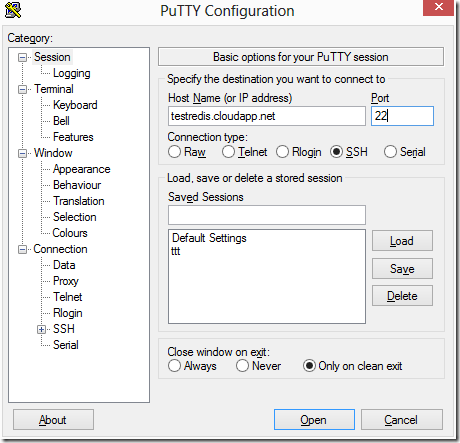The height and width of the screenshot is (443, 460).
Task: Open the Telnet category in tree
Action: [68, 297]
